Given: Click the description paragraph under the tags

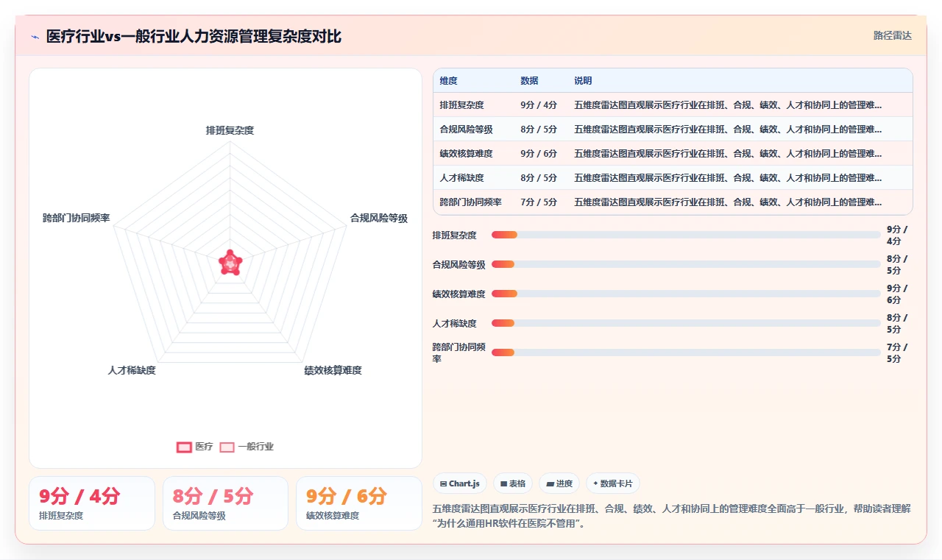Looking at the screenshot, I should point(672,516).
